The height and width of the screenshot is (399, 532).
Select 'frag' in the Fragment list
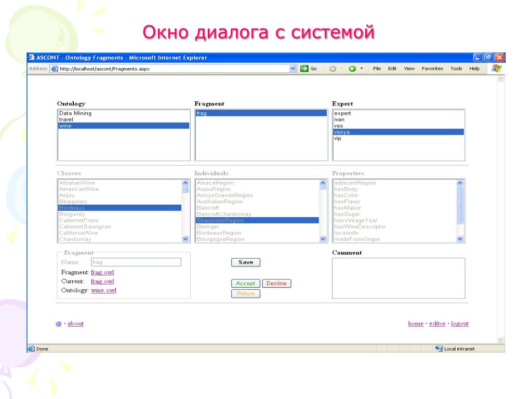[x=261, y=113]
